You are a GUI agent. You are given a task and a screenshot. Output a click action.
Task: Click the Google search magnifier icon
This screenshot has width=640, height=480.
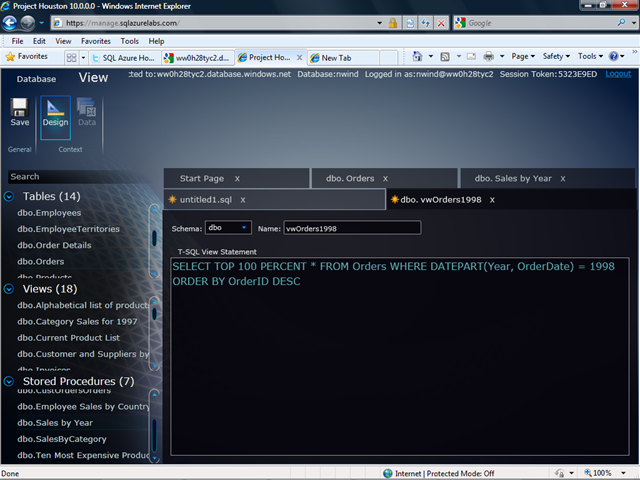tap(621, 22)
